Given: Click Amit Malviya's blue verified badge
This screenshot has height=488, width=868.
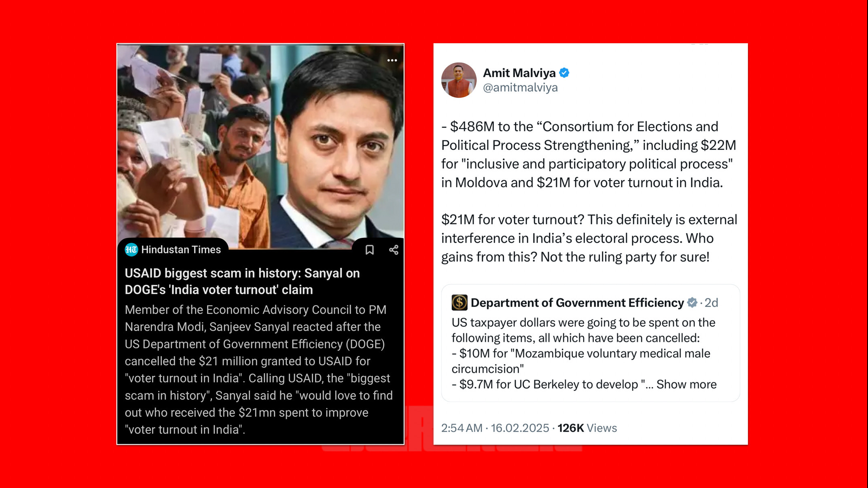Looking at the screenshot, I should pyautogui.click(x=564, y=73).
